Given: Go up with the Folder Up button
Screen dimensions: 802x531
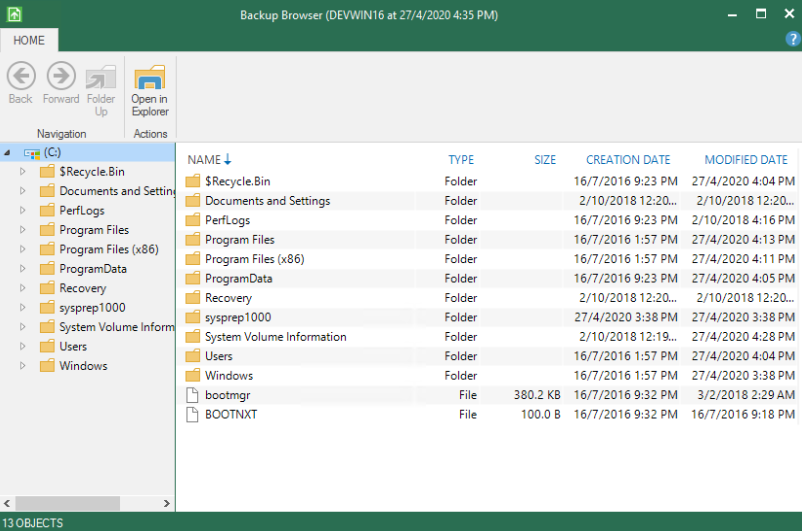Looking at the screenshot, I should coord(101,91).
